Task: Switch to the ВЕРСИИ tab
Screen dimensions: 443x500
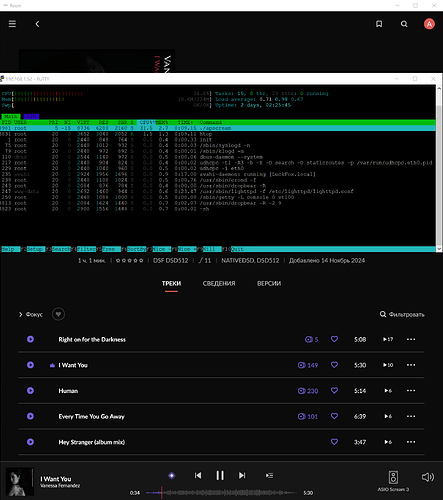Action: (269, 283)
